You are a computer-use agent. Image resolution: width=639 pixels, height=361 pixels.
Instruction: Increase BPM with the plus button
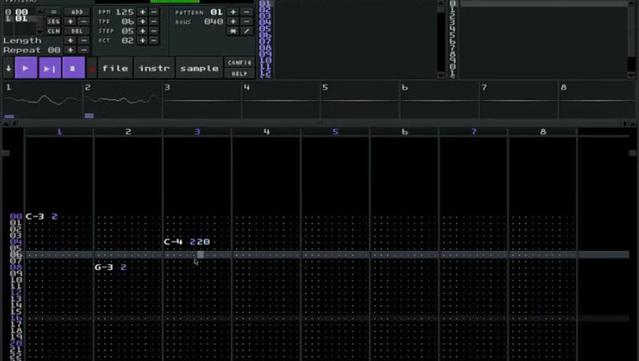pos(142,12)
